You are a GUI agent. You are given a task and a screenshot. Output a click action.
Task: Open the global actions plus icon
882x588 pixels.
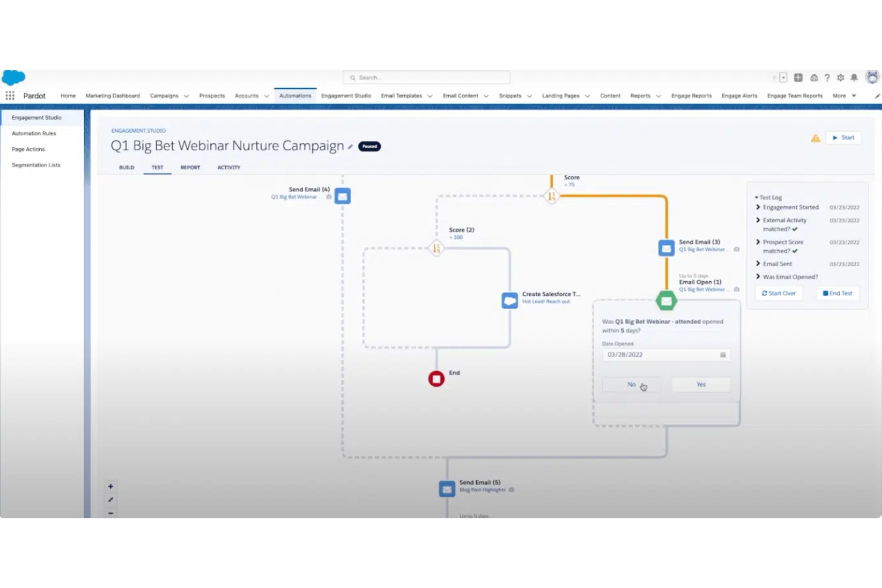click(799, 77)
